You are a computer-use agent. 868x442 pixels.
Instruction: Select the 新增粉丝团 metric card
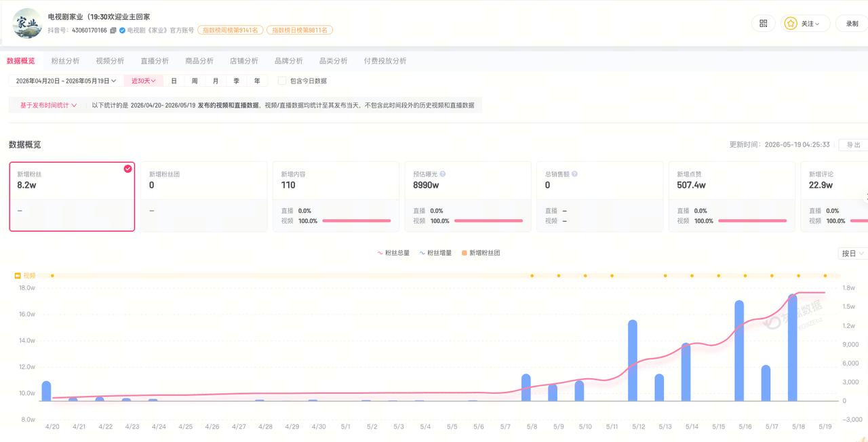click(203, 197)
